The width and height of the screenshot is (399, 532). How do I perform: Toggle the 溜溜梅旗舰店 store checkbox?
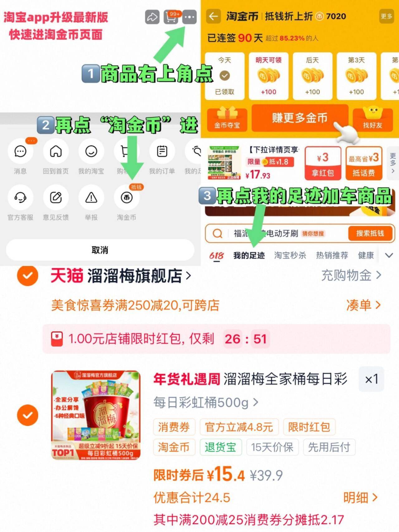click(x=27, y=276)
